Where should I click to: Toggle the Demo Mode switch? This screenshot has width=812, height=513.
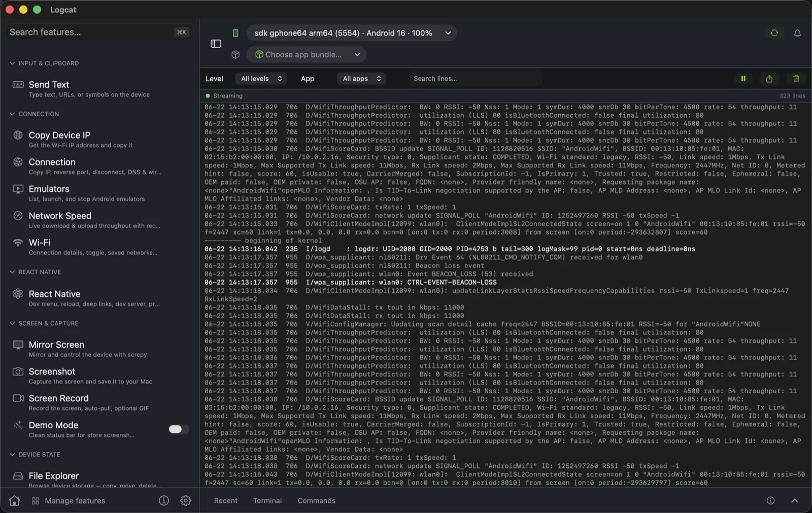click(179, 429)
